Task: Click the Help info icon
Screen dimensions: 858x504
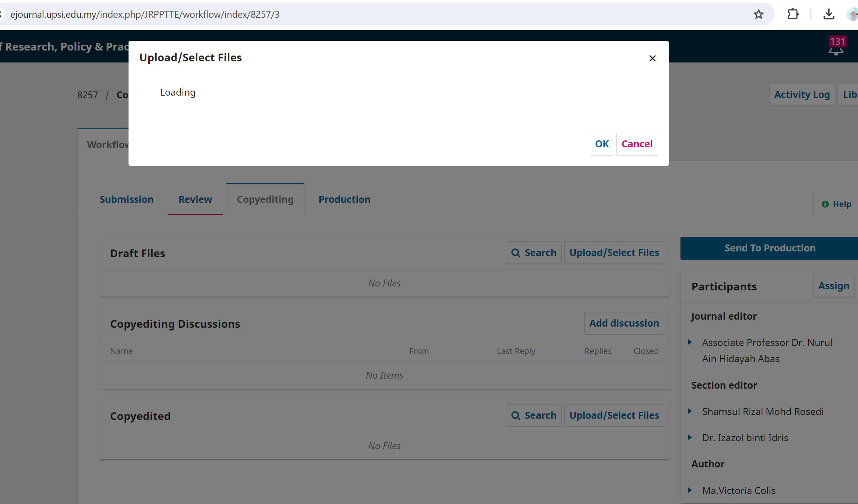Action: coord(825,204)
